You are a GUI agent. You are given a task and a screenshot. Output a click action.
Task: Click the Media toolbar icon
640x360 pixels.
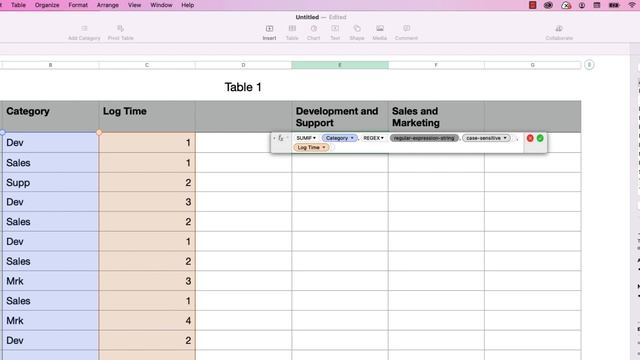[x=380, y=29]
